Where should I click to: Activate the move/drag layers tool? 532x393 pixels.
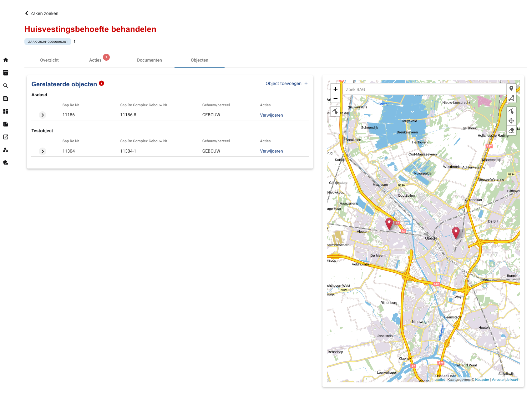coord(511,121)
